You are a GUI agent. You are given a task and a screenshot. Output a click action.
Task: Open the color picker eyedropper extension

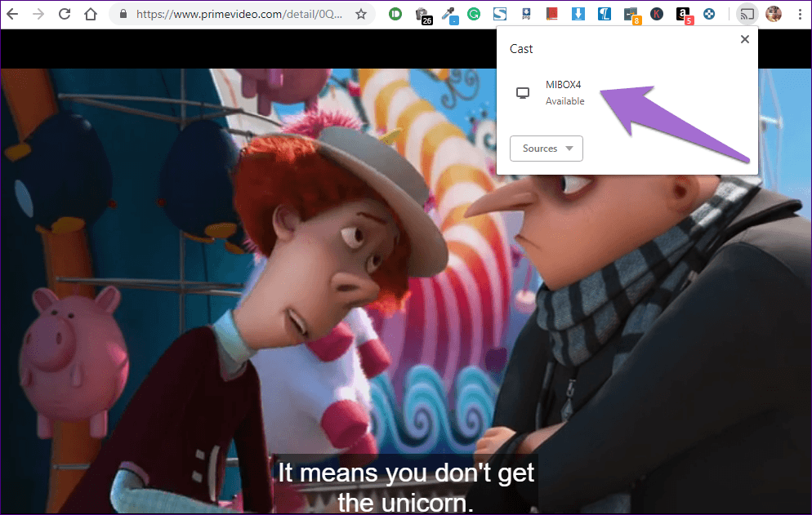(448, 14)
